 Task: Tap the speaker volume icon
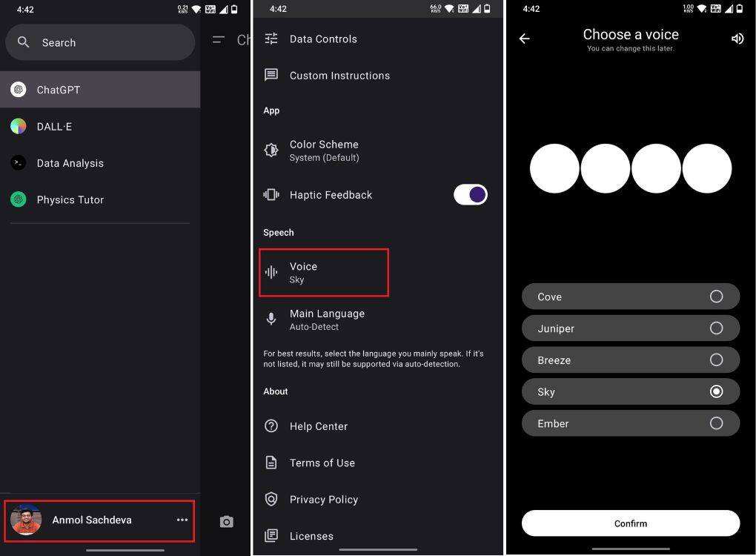(737, 39)
